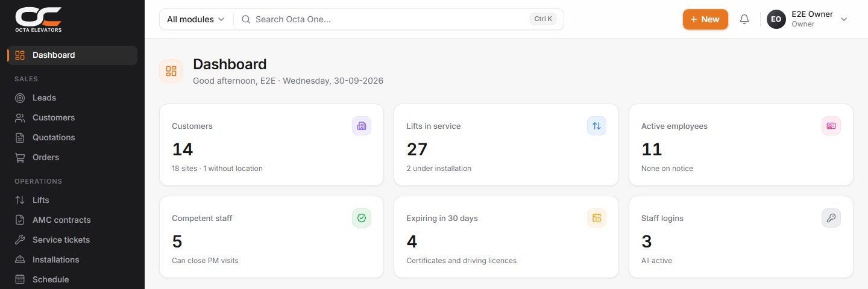Open notifications with the bell icon
The width and height of the screenshot is (868, 289).
[744, 19]
